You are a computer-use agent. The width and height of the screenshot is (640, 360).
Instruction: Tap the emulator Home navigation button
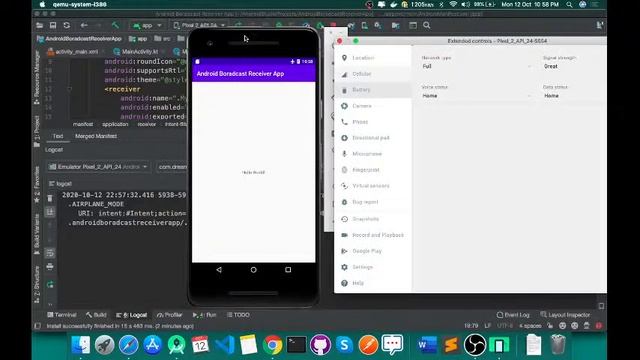(253, 269)
